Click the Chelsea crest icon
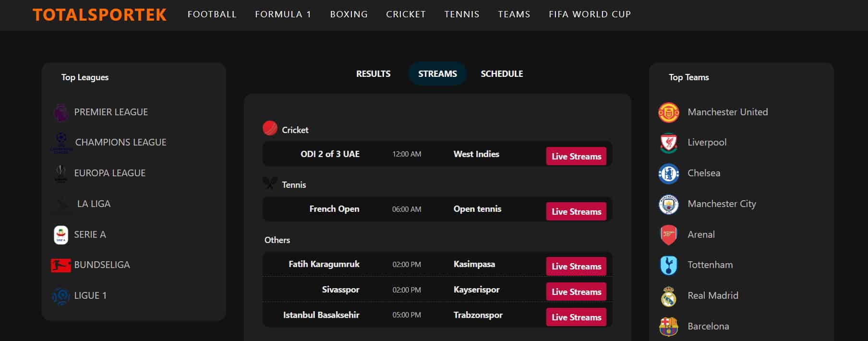The image size is (868, 341). point(669,173)
